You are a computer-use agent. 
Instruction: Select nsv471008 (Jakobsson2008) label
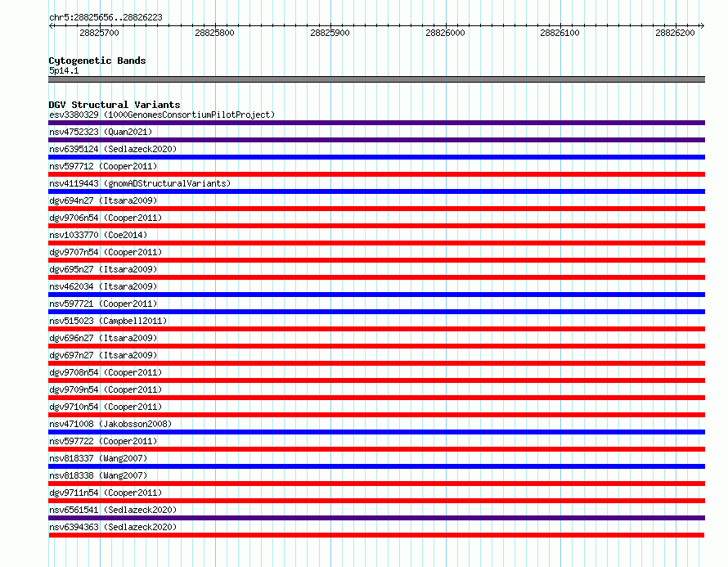coord(110,424)
